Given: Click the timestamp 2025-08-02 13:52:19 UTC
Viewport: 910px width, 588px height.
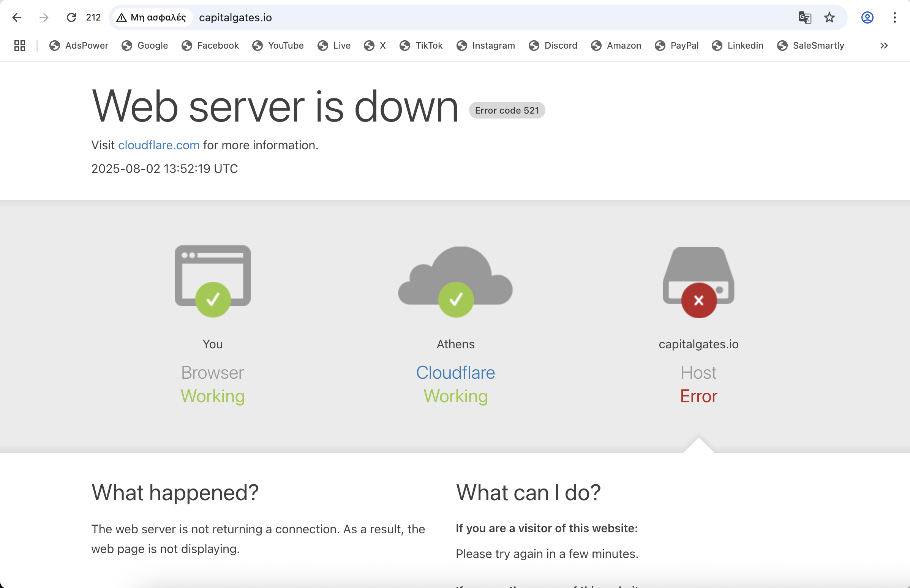Looking at the screenshot, I should (164, 168).
